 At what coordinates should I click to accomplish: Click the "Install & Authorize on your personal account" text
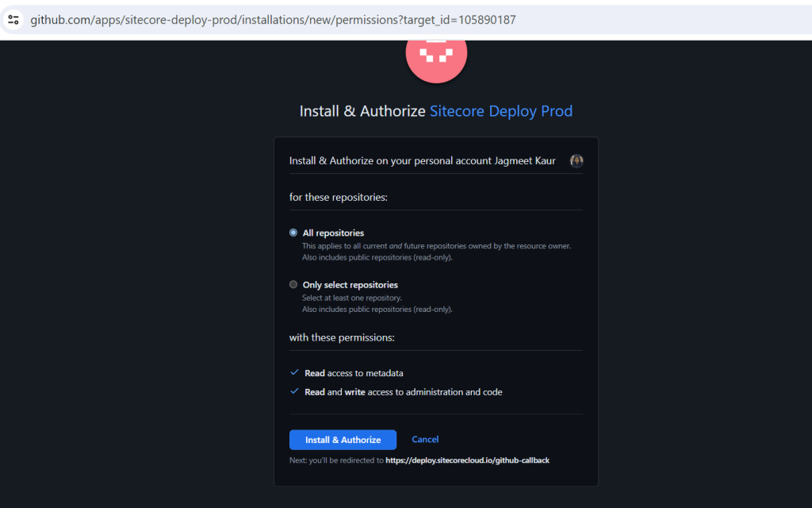[x=422, y=161]
